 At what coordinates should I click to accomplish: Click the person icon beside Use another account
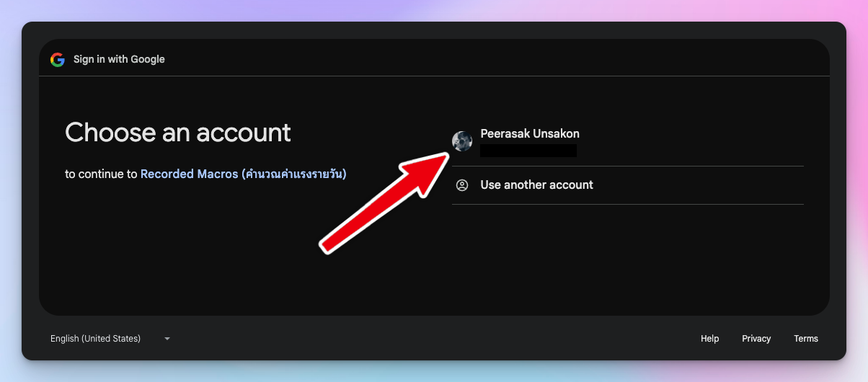pos(462,185)
